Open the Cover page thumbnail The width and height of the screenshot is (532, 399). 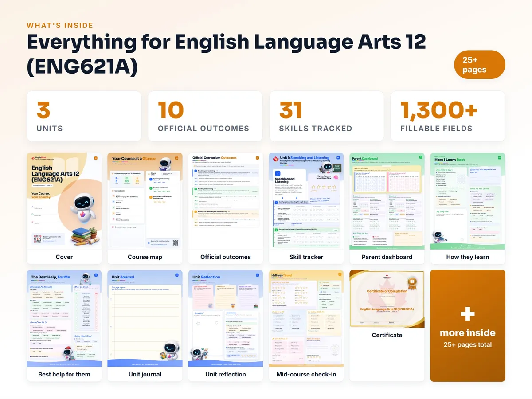(x=64, y=201)
